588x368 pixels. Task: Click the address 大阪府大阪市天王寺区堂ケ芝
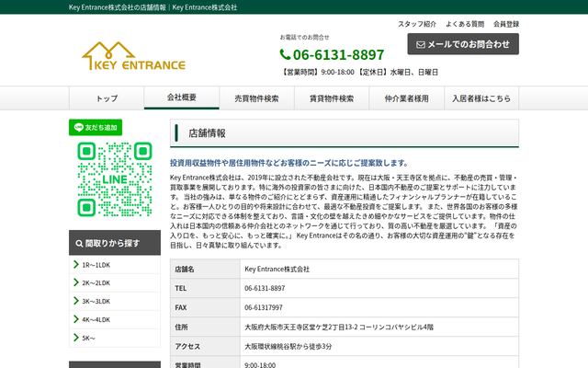pos(339,328)
